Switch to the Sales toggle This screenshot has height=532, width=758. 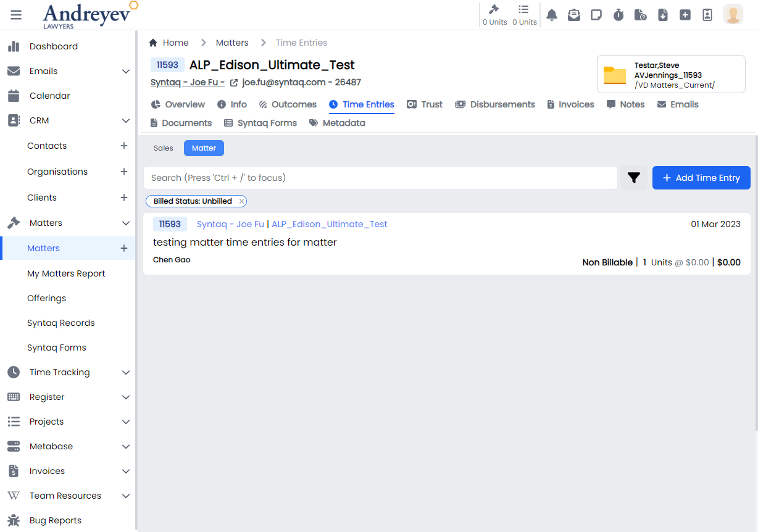164,148
